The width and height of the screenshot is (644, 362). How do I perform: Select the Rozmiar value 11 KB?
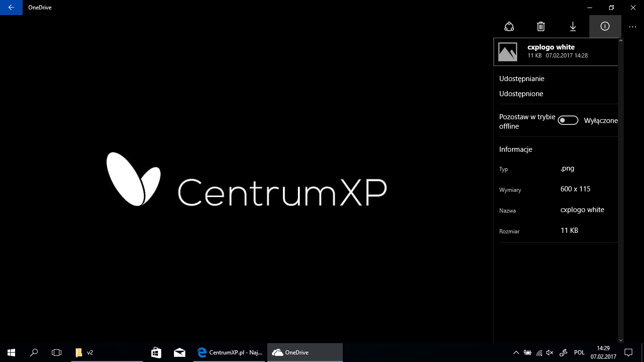569,230
